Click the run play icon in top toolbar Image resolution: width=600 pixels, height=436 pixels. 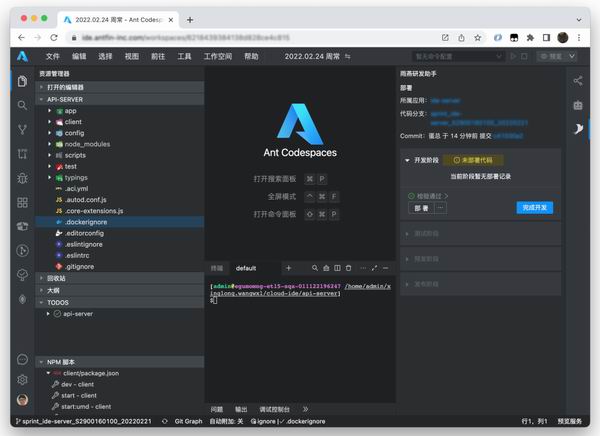coord(514,56)
